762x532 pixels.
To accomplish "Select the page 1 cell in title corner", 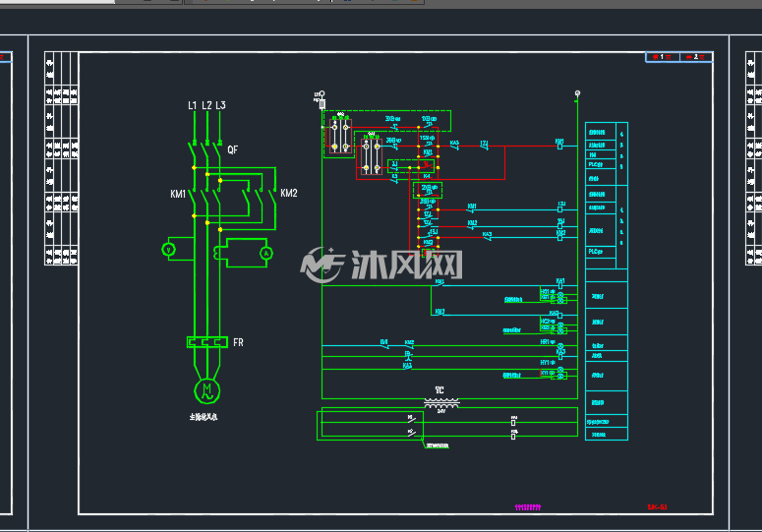I will click(x=662, y=57).
